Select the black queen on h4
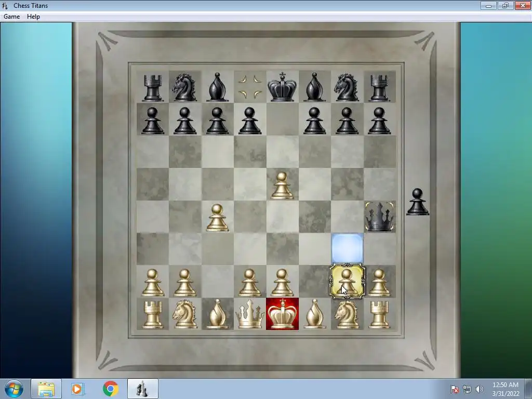The height and width of the screenshot is (399, 532). coord(380,217)
